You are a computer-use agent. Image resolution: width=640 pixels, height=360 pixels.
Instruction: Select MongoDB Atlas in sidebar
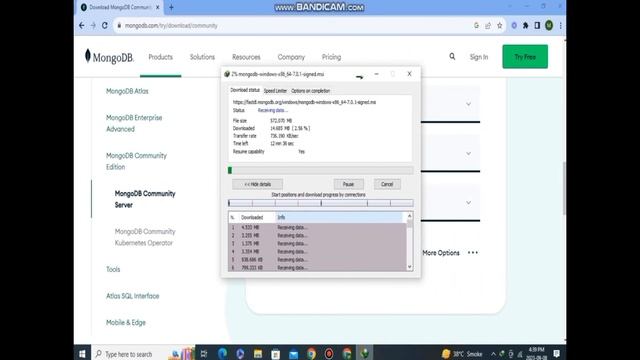[x=127, y=91]
